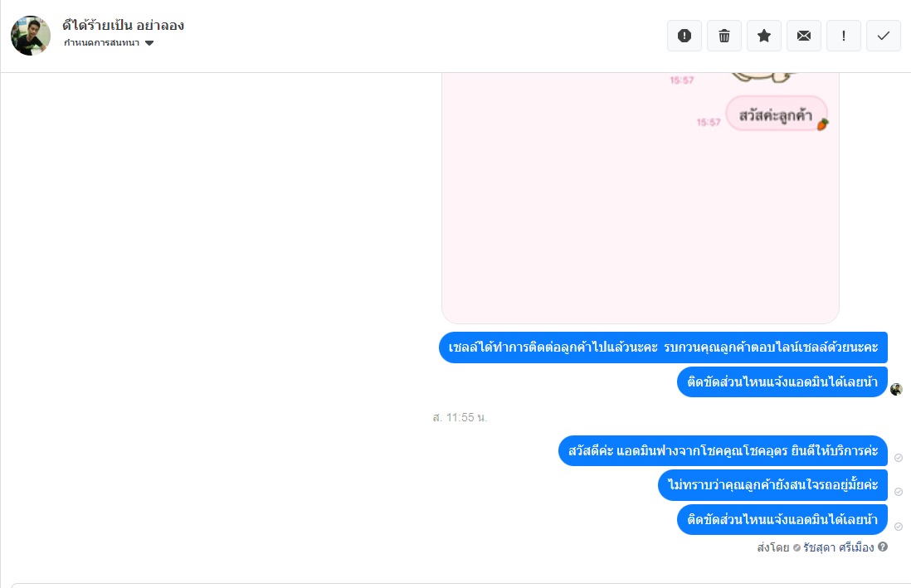Screen dimensions: 911x588
Task: Click the message สวัสดีค่ะ แอดมินฟางจากโชคคูณโชคอุดร
Action: [723, 451]
